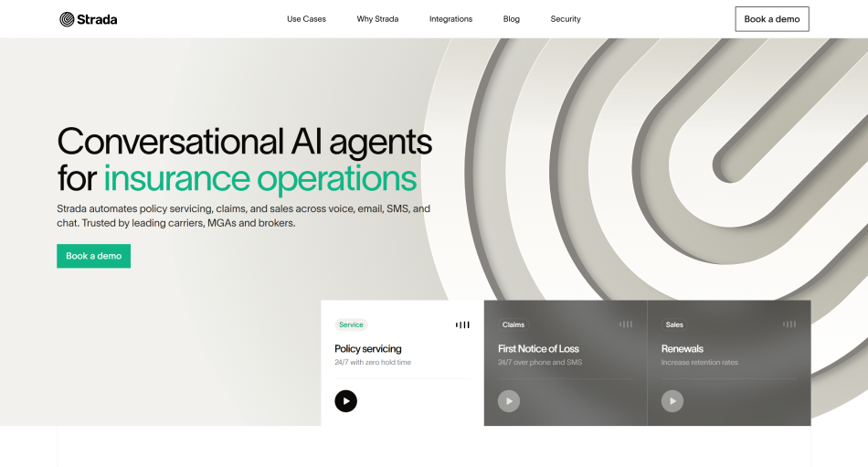This screenshot has width=868, height=467.
Task: Play the First Notice of Loss demo
Action: point(509,401)
